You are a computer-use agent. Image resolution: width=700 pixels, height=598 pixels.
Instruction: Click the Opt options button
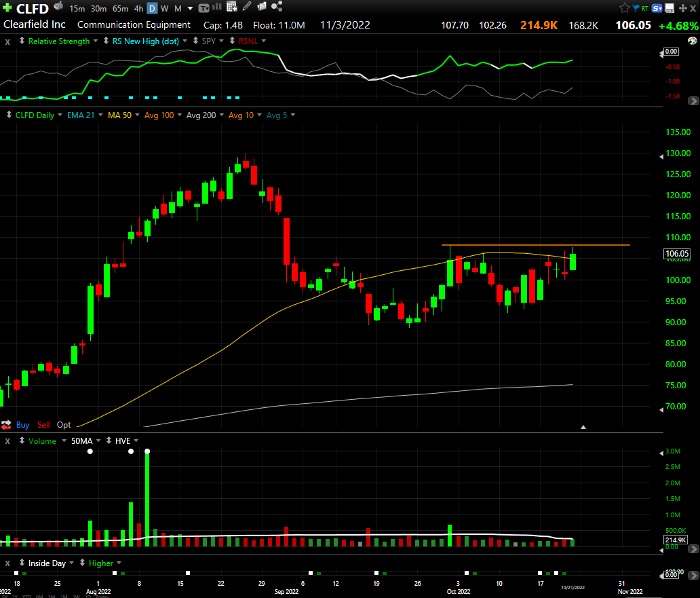[x=64, y=425]
